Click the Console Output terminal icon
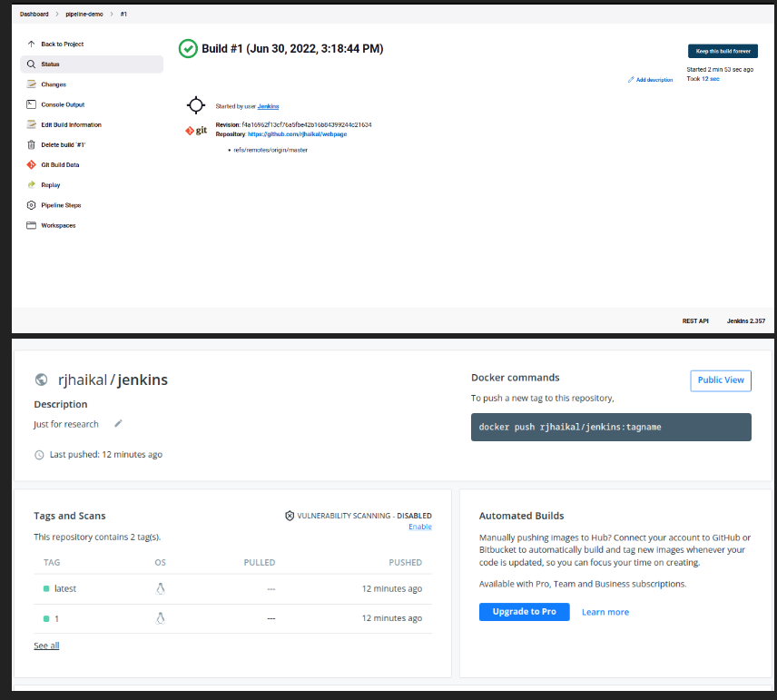Screen dimensions: 777x700 coord(31,104)
